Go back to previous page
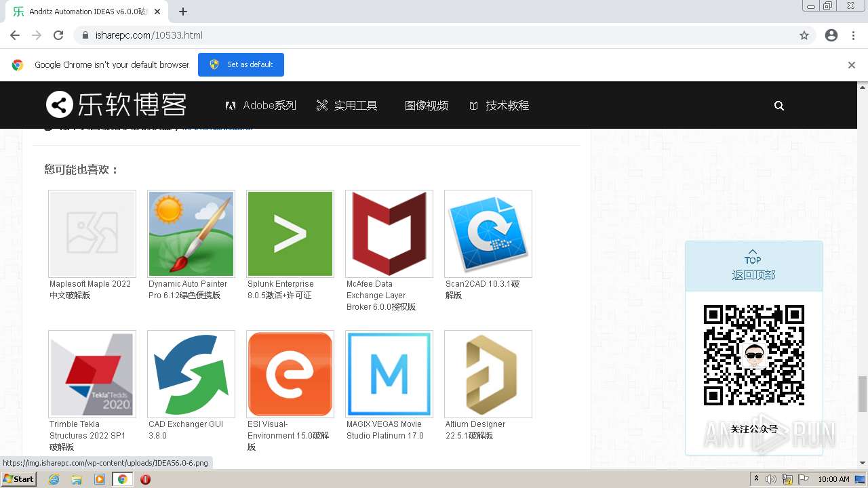Viewport: 868px width, 488px height. (x=15, y=35)
